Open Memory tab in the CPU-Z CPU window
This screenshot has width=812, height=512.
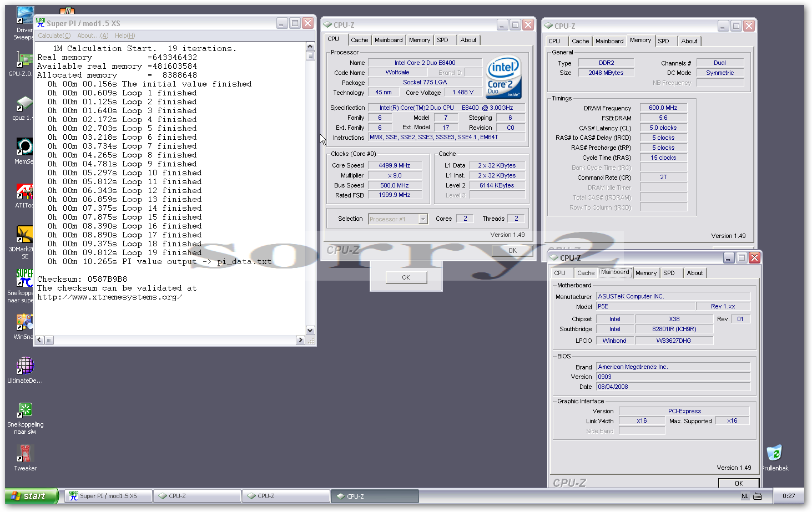coord(420,40)
